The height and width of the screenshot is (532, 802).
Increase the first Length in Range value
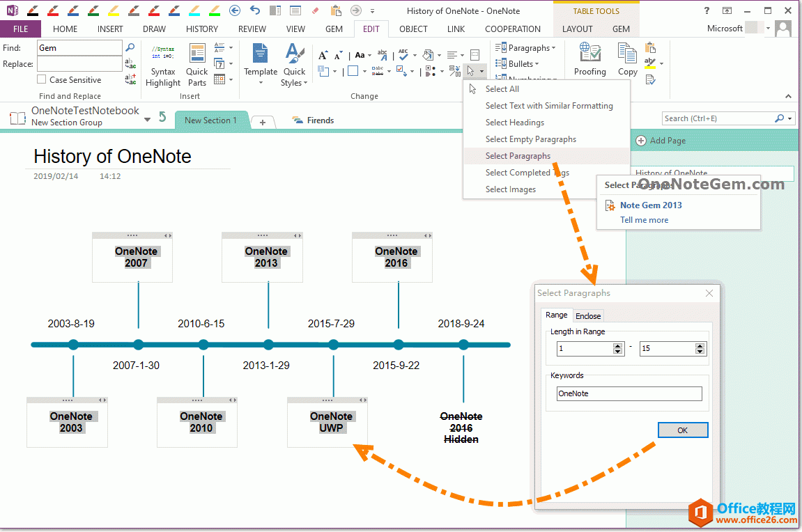coord(618,345)
